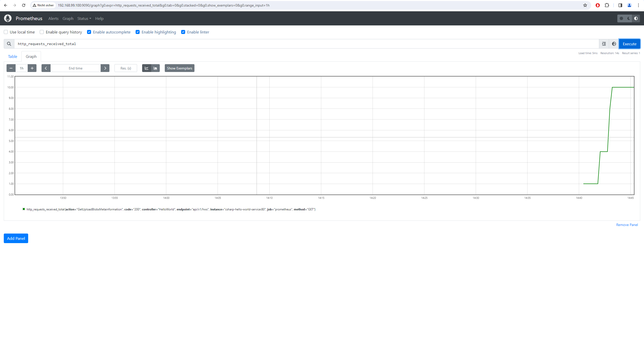Screen dimensions: 644x340
Task: Open the metrics explorer globe icon
Action: pos(614,44)
